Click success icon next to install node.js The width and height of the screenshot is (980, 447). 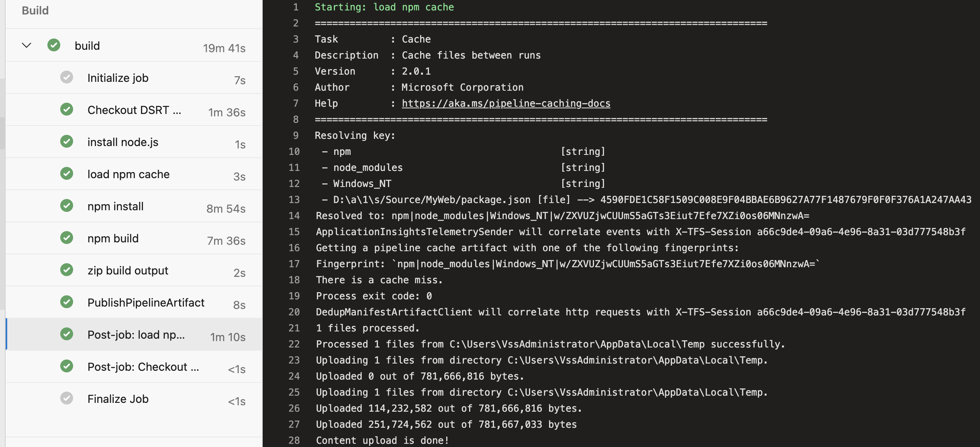click(67, 141)
